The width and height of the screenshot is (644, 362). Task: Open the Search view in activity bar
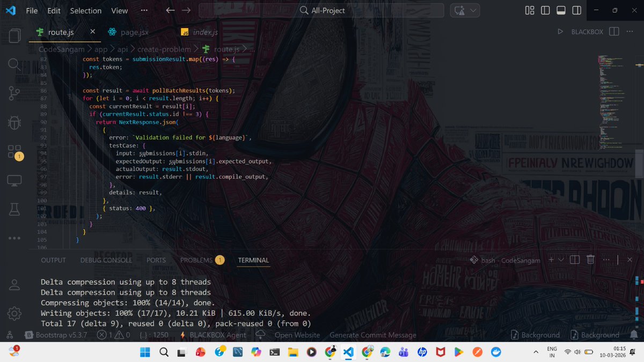14,64
